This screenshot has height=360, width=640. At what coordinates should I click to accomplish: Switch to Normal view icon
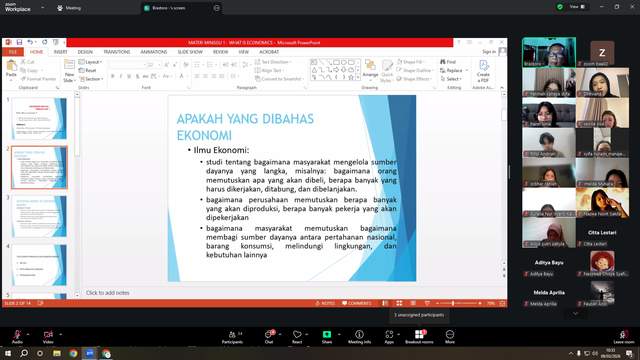(385, 303)
